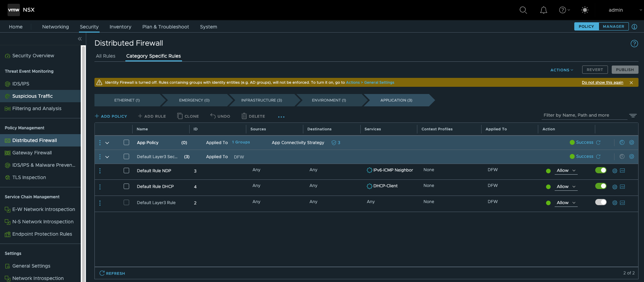Image resolution: width=644 pixels, height=282 pixels.
Task: Open the admin user dropdown
Action: 625,10
